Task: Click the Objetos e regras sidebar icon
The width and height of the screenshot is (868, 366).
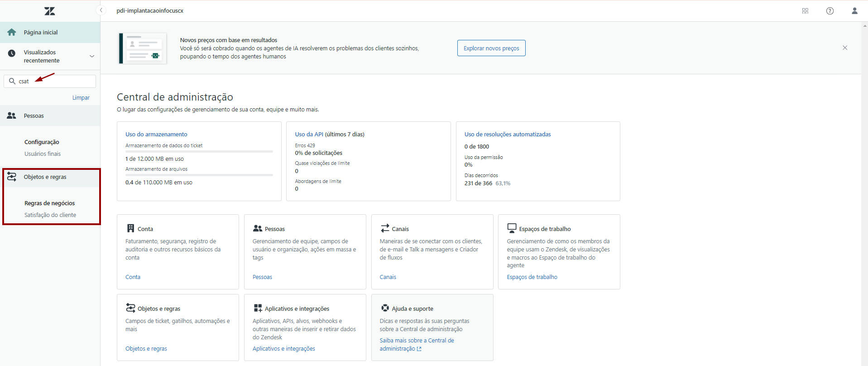Action: click(x=12, y=177)
